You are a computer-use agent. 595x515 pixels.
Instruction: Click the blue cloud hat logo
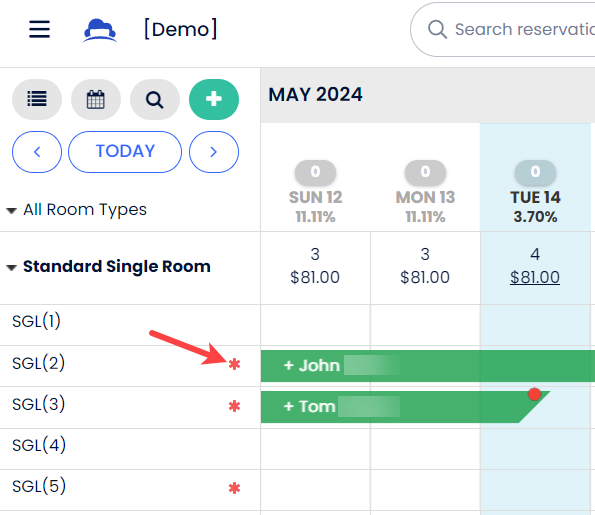[100, 30]
